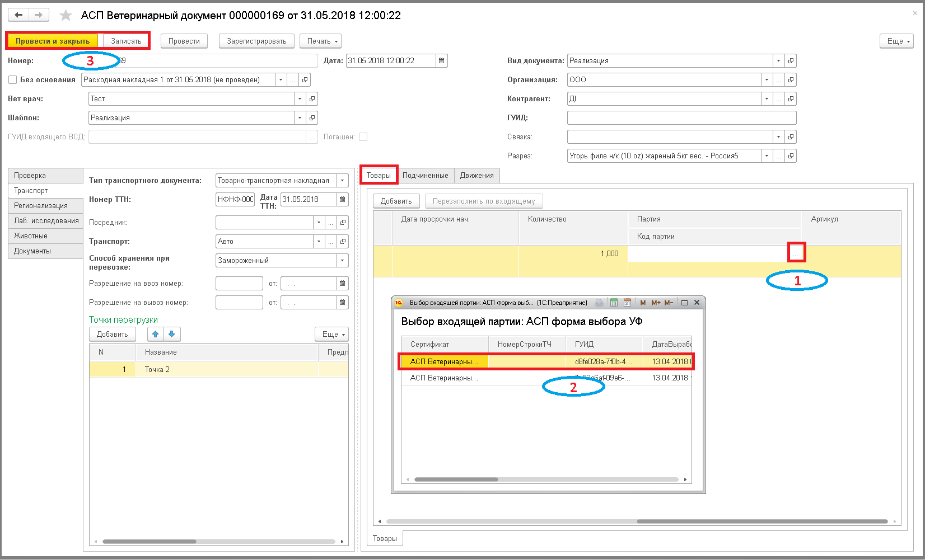Open the top-right Еще menu

(x=897, y=41)
